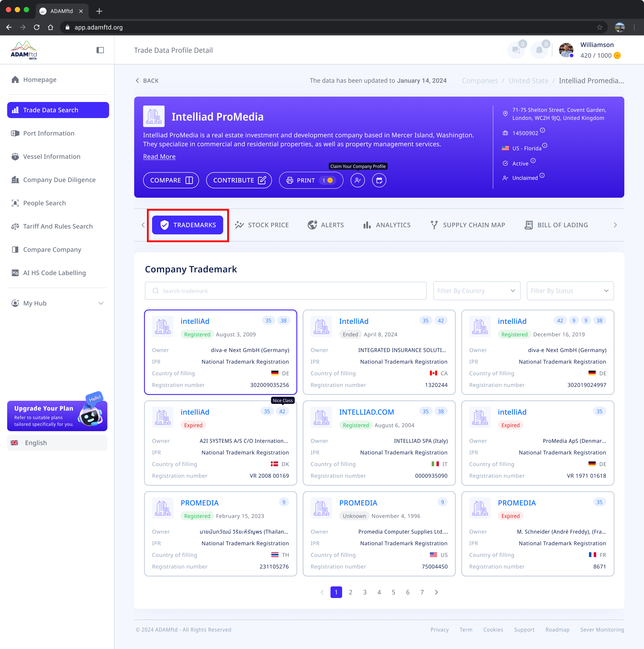Switch to the ANALYTICS tab
The width and height of the screenshot is (644, 649).
[x=387, y=225]
